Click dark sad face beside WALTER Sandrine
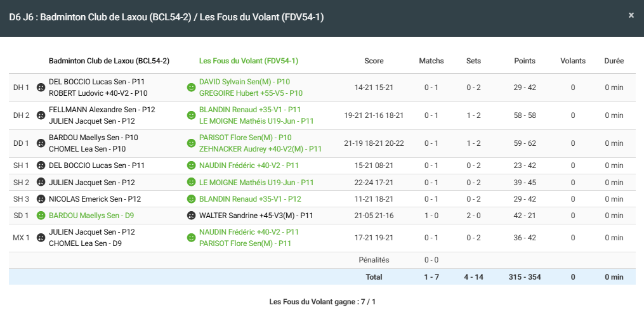The image size is (644, 317). (191, 216)
